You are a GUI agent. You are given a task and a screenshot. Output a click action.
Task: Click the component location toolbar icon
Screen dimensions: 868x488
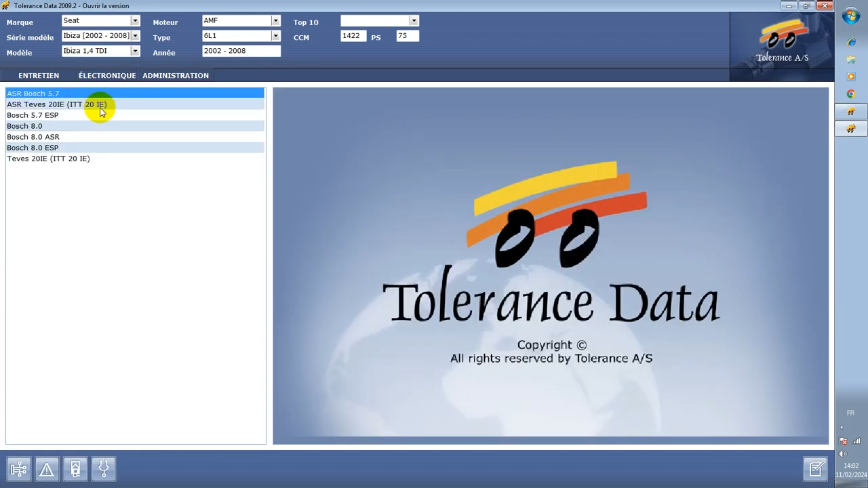tap(75, 468)
